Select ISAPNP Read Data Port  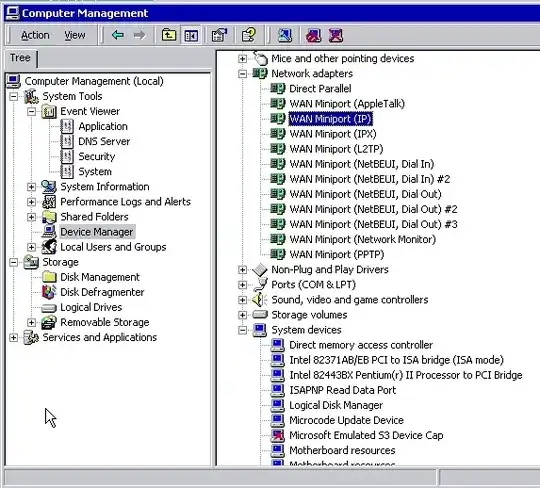[x=343, y=390]
